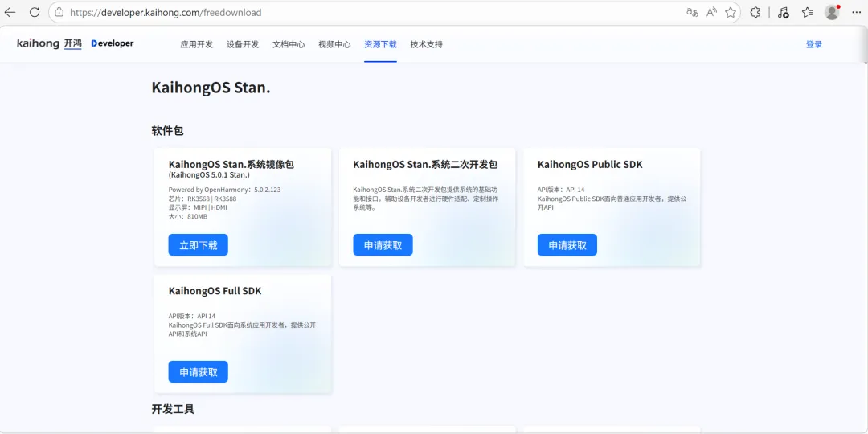
Task: Open the 文档中心 menu
Action: (x=289, y=45)
